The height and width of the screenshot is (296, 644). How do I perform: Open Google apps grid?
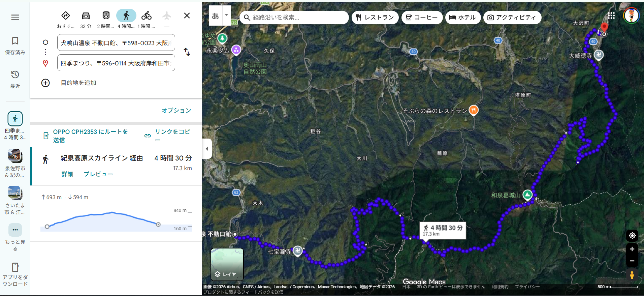pos(611,16)
